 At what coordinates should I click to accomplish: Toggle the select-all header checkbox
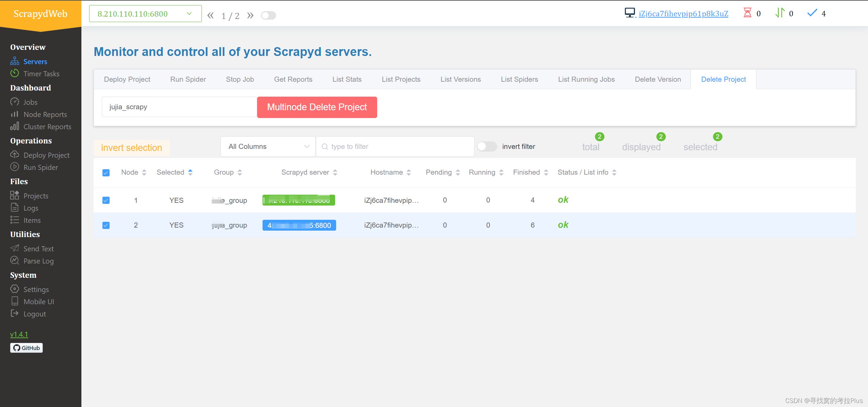click(x=106, y=173)
